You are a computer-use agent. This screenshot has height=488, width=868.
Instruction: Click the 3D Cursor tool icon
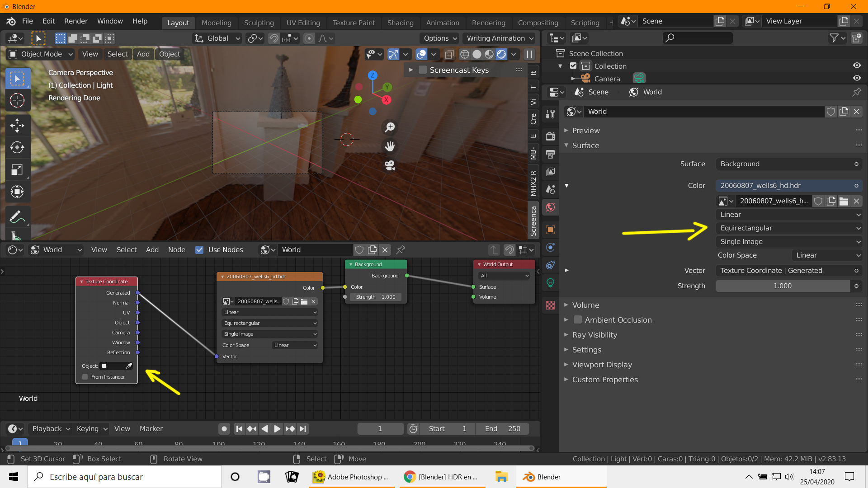(17, 100)
